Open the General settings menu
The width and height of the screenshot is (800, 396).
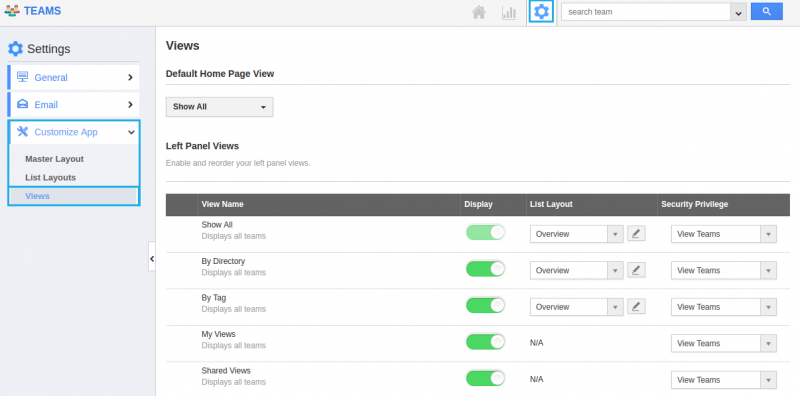73,78
